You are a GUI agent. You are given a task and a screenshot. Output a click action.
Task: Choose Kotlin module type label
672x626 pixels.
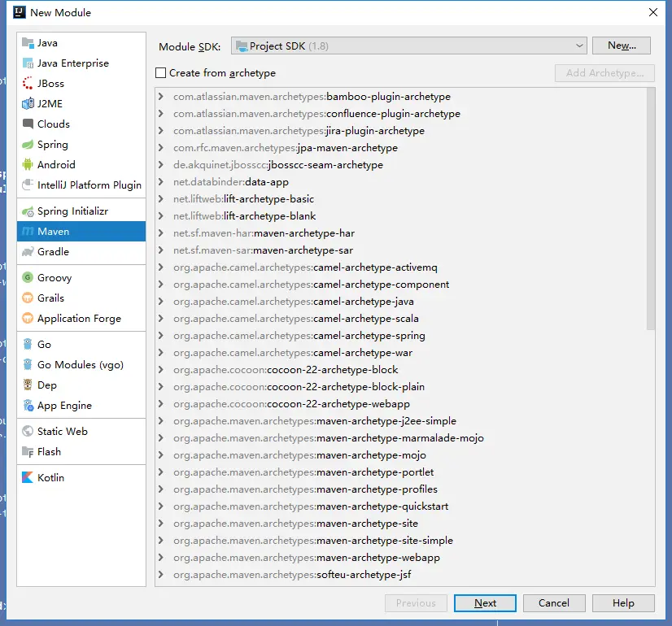pos(50,477)
